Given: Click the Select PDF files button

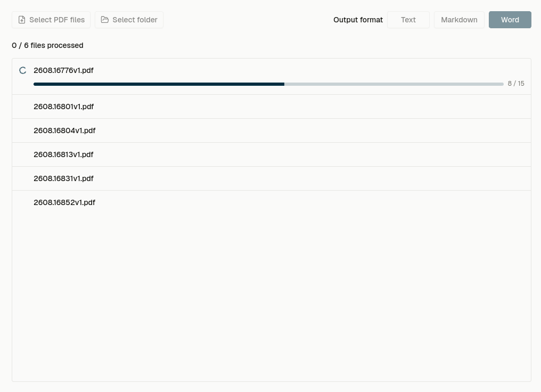Looking at the screenshot, I should coord(51,20).
